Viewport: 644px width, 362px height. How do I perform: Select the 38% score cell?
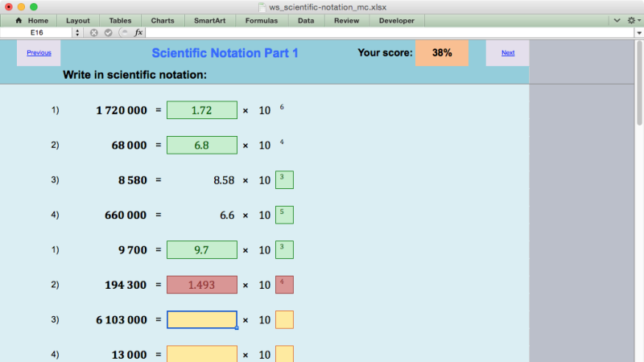coord(442,52)
